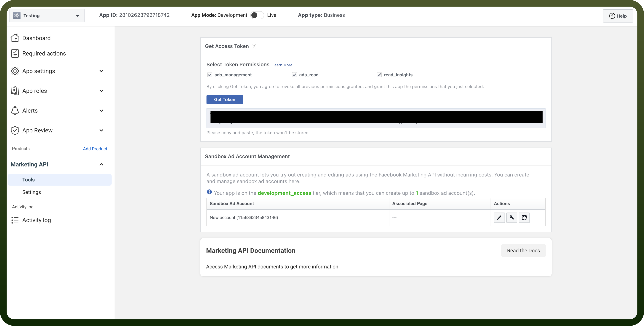
Task: Uncheck the read_insights permission
Action: 379,75
